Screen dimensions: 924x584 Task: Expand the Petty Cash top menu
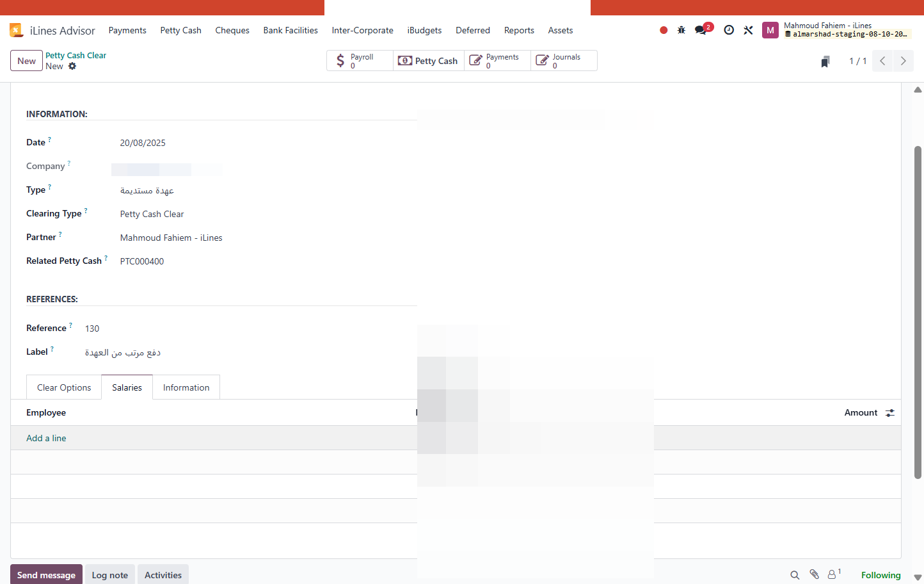click(181, 30)
